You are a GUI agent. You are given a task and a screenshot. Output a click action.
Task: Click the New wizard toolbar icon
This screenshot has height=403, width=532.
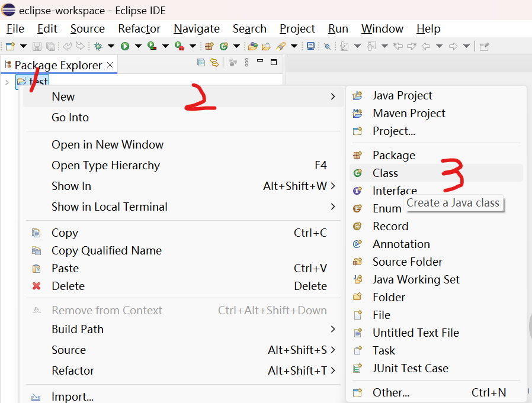10,46
